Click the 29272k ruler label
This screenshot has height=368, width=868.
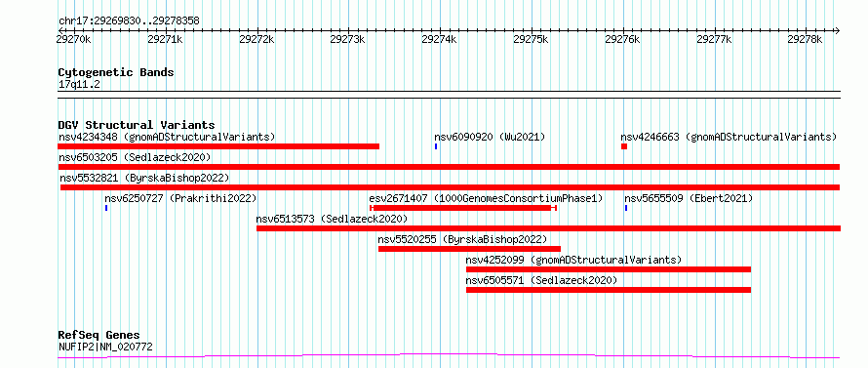(256, 39)
